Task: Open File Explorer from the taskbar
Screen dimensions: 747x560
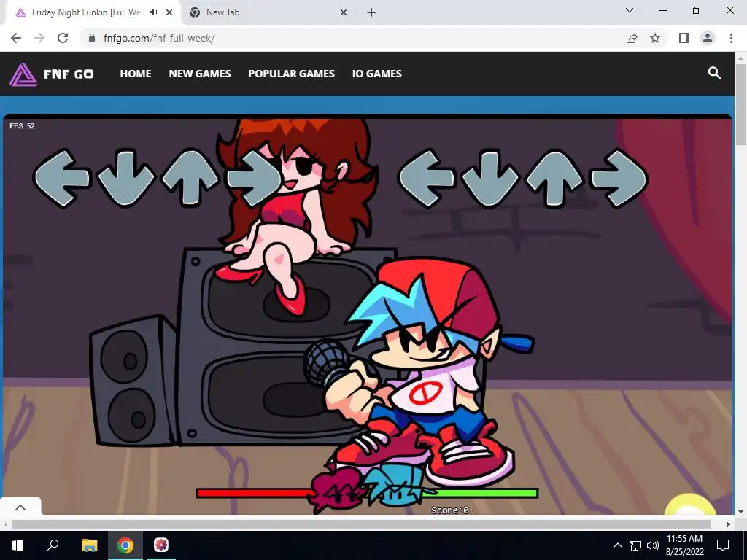Action: 89,545
